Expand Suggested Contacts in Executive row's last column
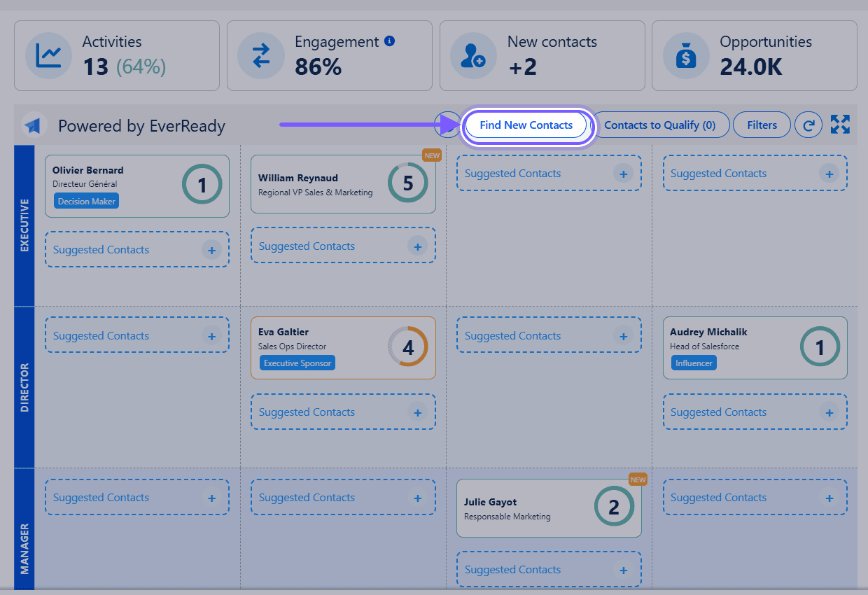The image size is (868, 595). click(x=755, y=174)
